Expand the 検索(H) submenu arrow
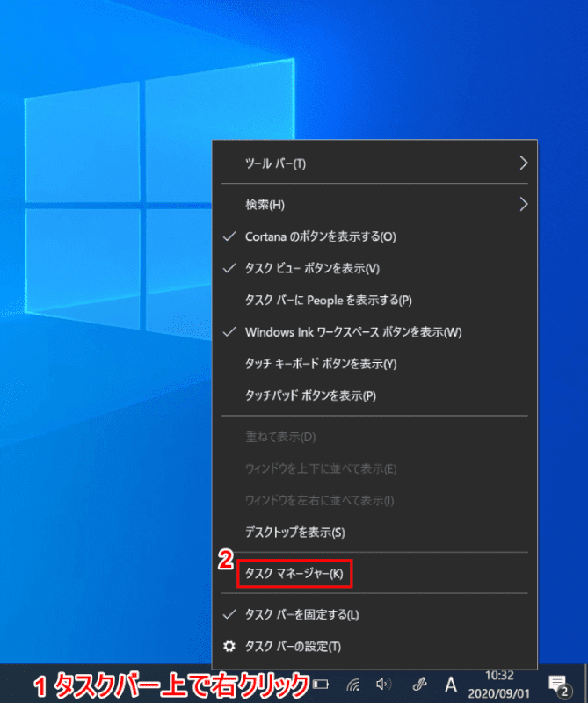This screenshot has width=588, height=703. coord(524,205)
